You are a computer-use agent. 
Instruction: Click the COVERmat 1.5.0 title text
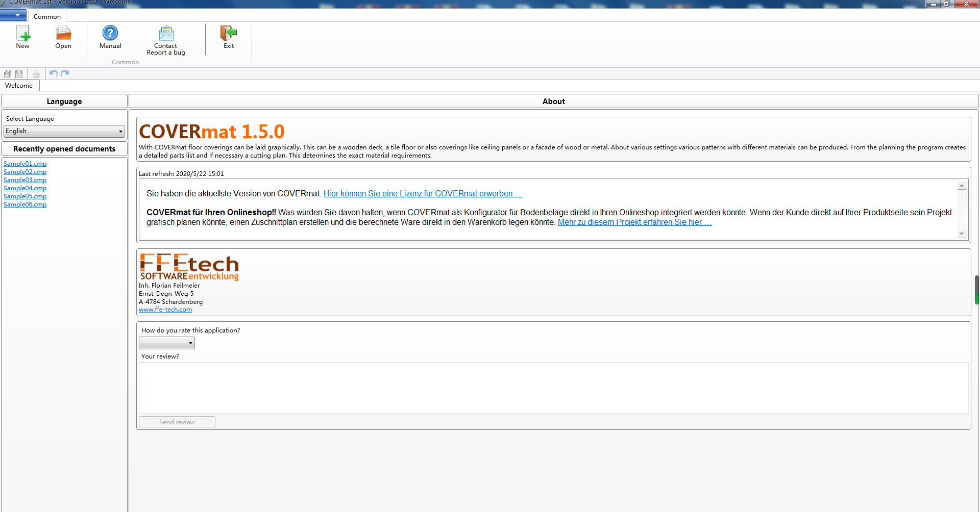point(212,132)
